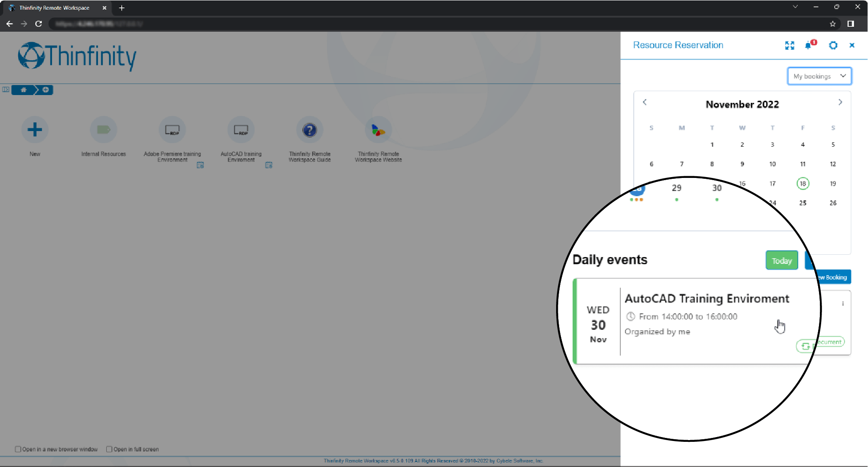Open Resource Reservation notifications bell

point(809,46)
